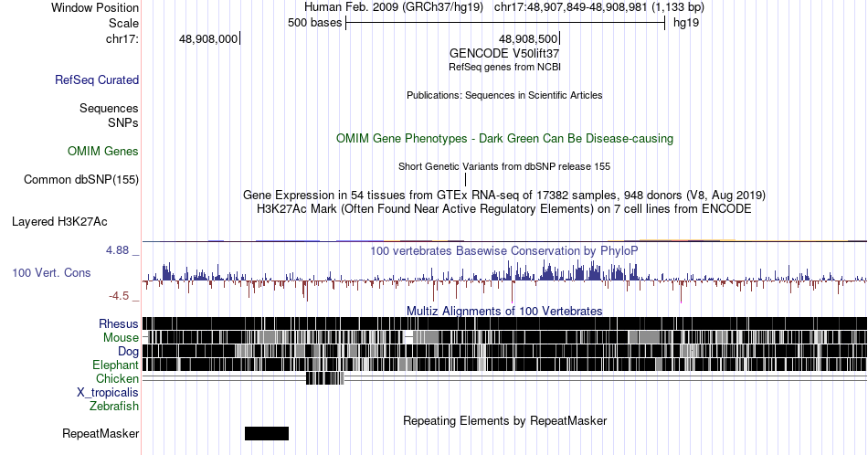Open the 100 Vert. Cons track label
868x455 pixels.
click(51, 272)
